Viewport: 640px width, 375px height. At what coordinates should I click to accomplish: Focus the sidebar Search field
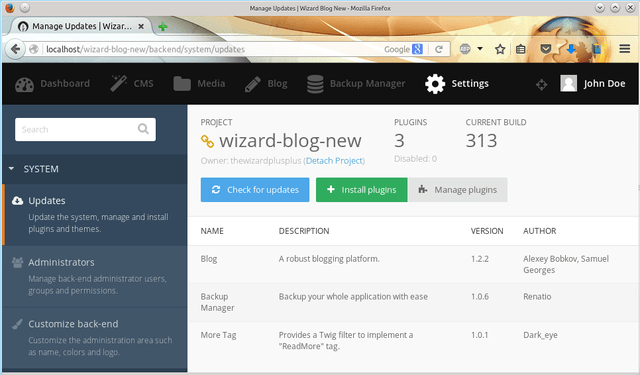click(x=85, y=129)
